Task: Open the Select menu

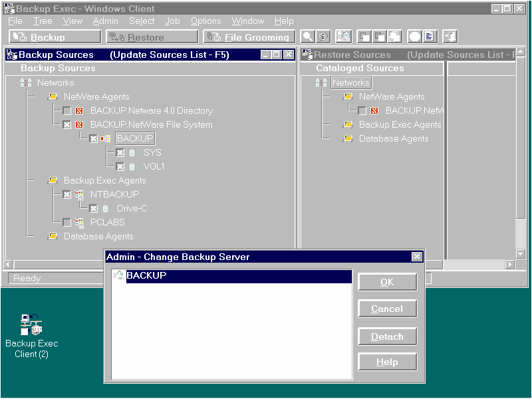Action: click(x=142, y=21)
